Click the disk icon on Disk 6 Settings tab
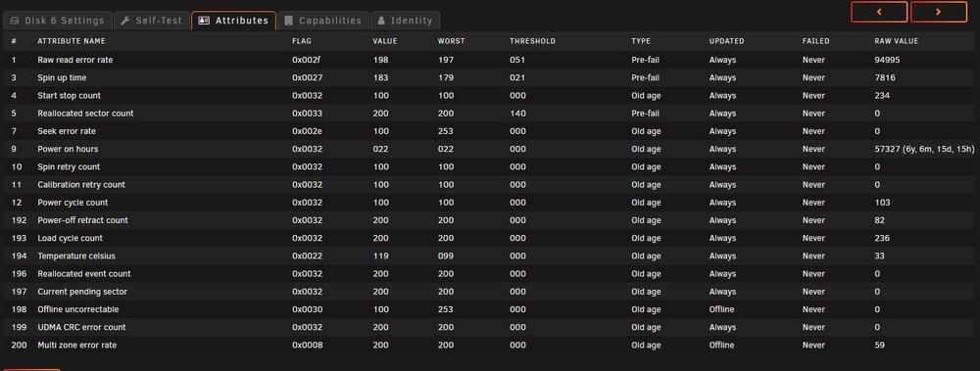The image size is (980, 371). [x=15, y=21]
